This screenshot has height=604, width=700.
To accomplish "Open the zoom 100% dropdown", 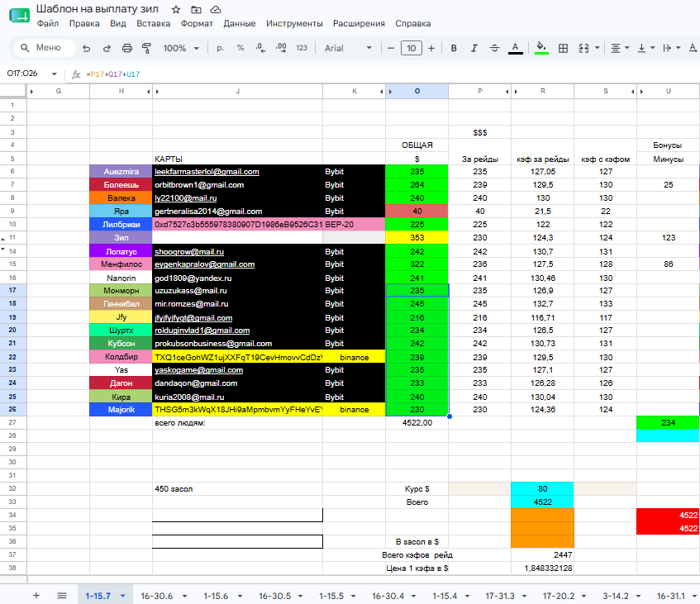I will (181, 48).
